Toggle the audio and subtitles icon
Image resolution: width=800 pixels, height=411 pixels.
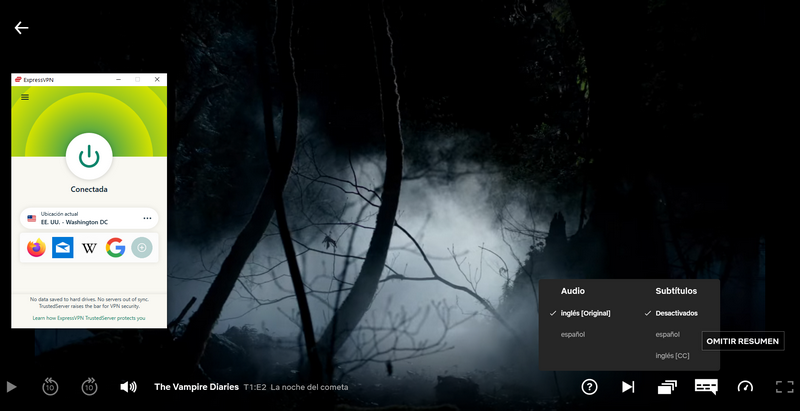(706, 387)
